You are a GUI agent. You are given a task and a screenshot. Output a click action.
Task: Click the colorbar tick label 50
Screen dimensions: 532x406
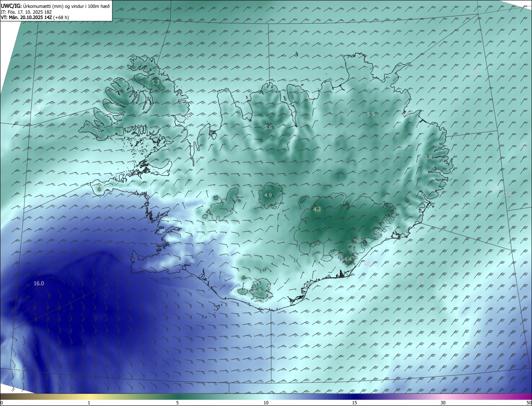tap(529, 403)
